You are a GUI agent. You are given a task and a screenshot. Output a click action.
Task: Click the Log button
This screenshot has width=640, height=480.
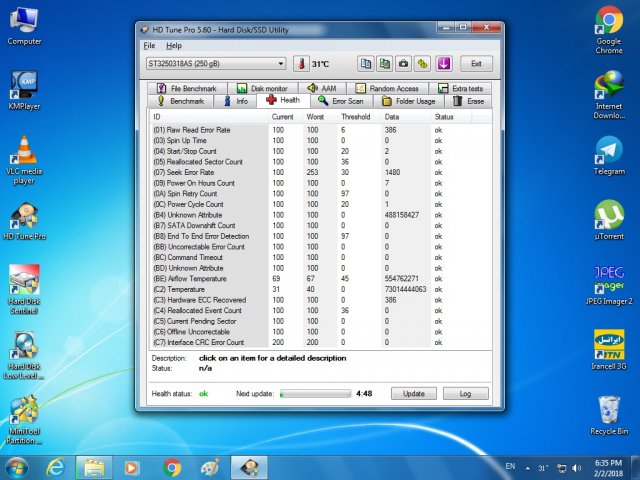[x=465, y=393]
